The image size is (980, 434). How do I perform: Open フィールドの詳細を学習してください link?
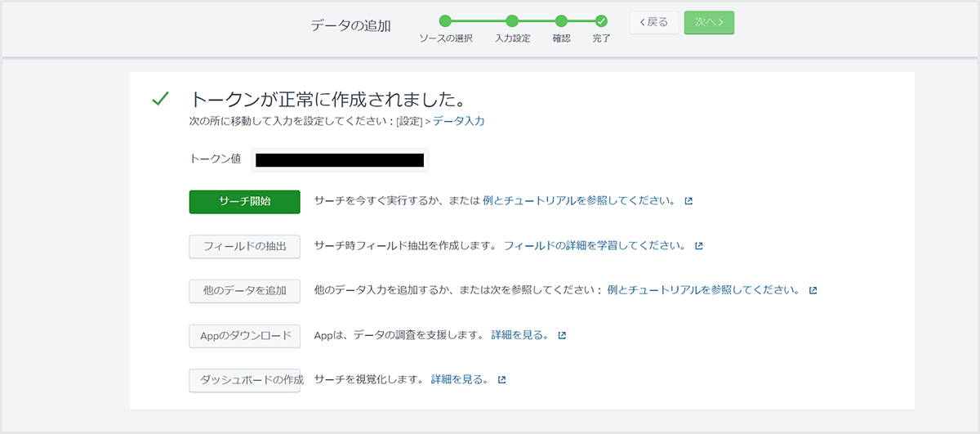click(x=595, y=245)
